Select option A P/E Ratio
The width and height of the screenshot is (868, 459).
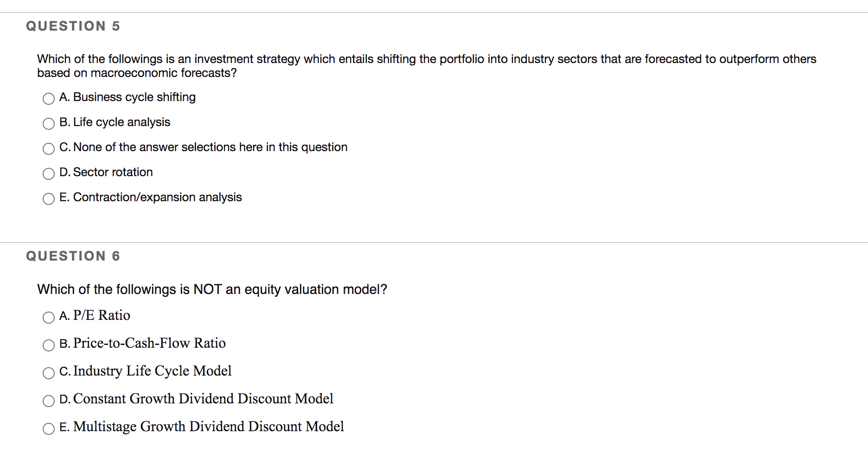click(49, 317)
